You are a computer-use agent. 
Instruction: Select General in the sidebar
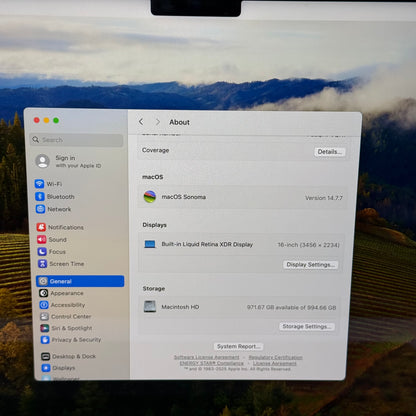80,281
